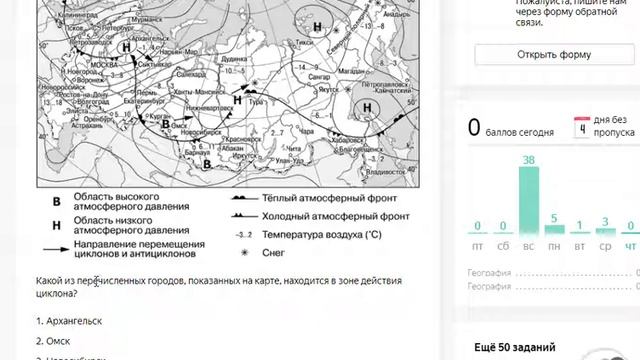
Task: Click the Открыть форму button
Action: [554, 54]
